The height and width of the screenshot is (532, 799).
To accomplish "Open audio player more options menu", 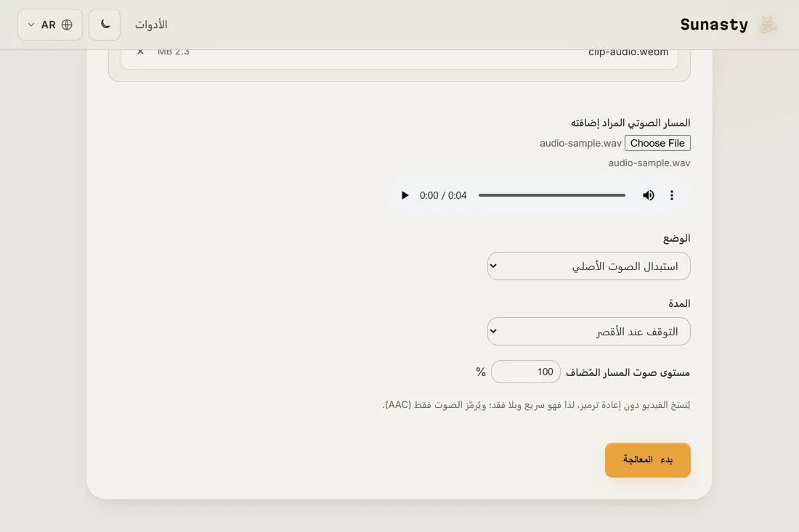I will pyautogui.click(x=672, y=195).
